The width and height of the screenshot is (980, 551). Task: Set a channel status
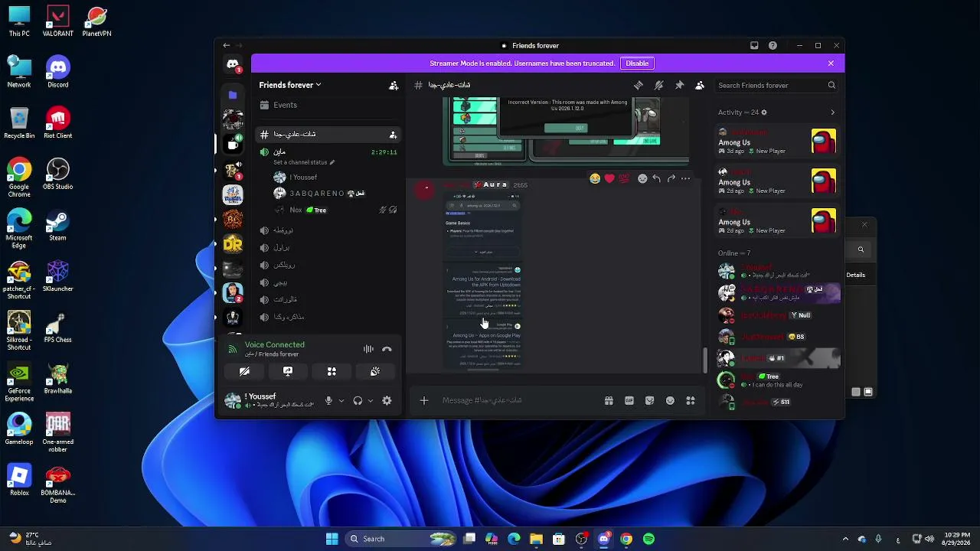pos(304,162)
